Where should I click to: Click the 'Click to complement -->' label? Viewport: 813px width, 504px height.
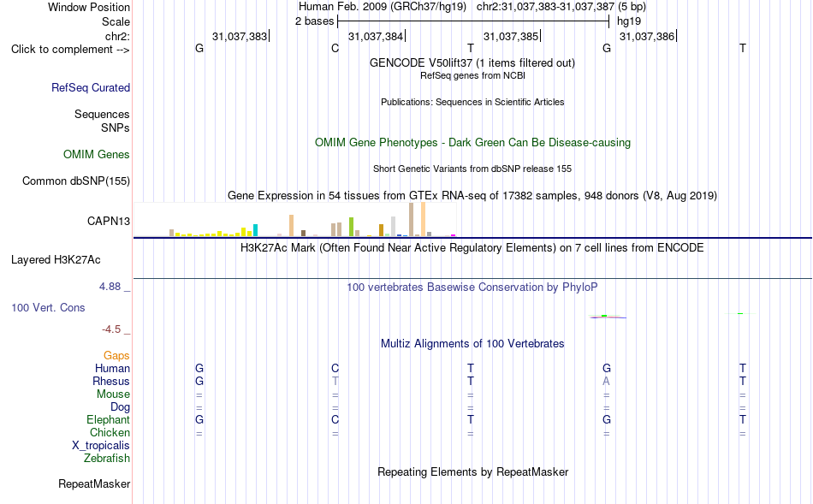coord(70,50)
